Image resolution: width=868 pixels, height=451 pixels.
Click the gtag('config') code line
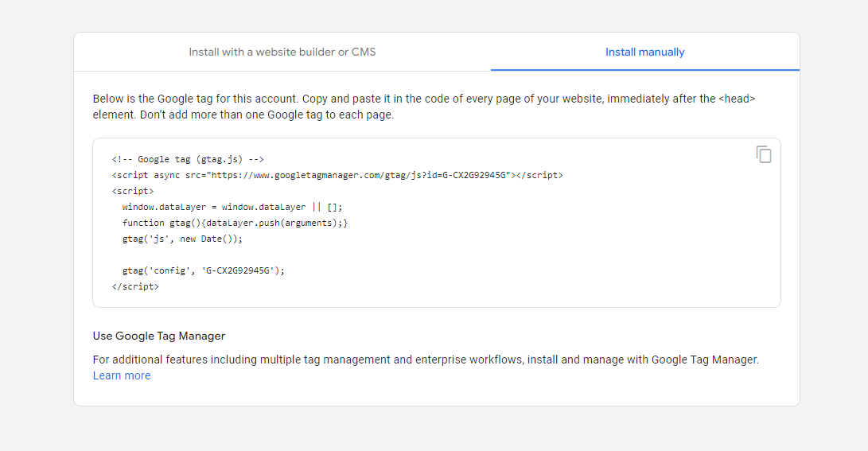(x=203, y=270)
